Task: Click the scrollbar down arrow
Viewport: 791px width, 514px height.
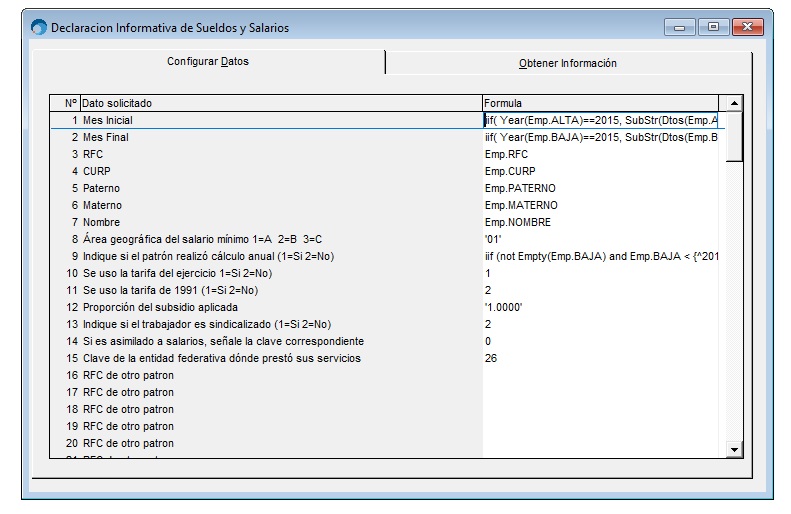Action: click(735, 450)
